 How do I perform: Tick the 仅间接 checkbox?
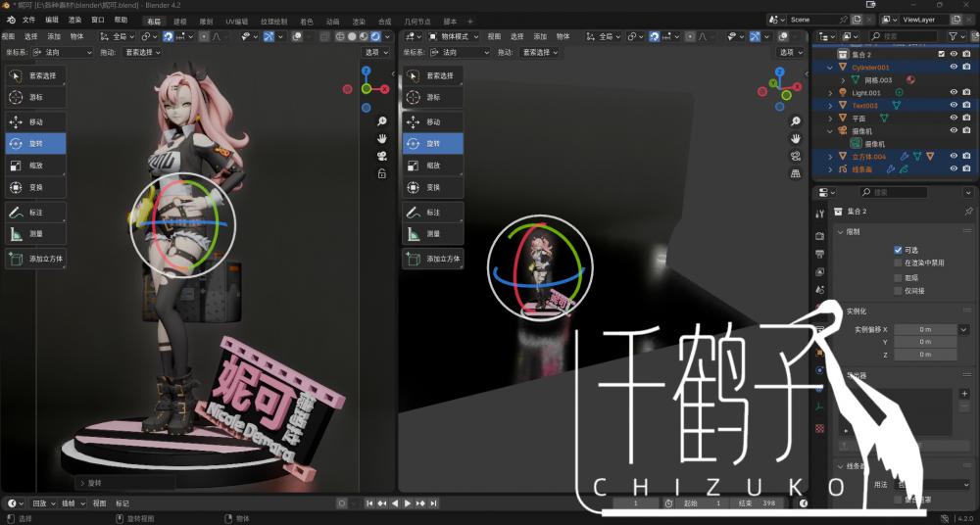pyautogui.click(x=898, y=291)
